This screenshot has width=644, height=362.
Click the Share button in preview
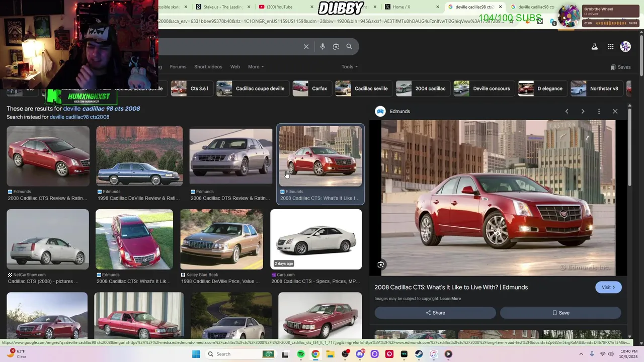coord(435,313)
